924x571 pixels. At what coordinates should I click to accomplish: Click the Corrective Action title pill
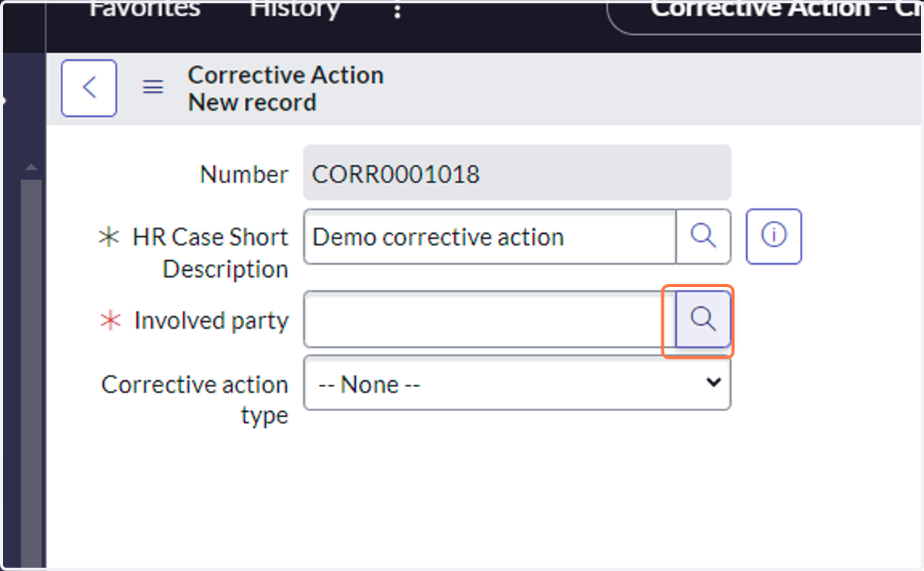coord(766,15)
